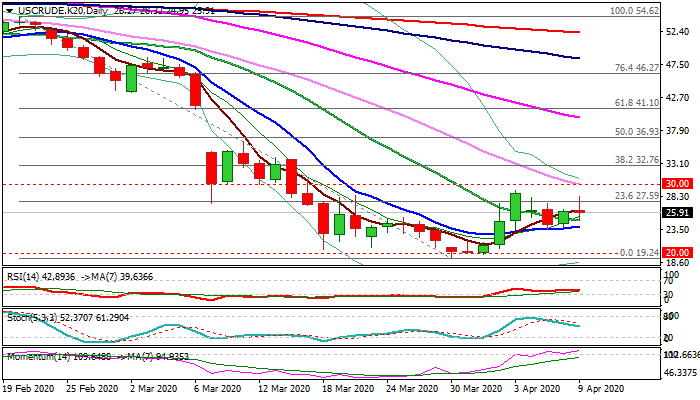700x400 pixels.
Task: Select the 23.6 Fibonacci level label 27.59
Action: 636,196
